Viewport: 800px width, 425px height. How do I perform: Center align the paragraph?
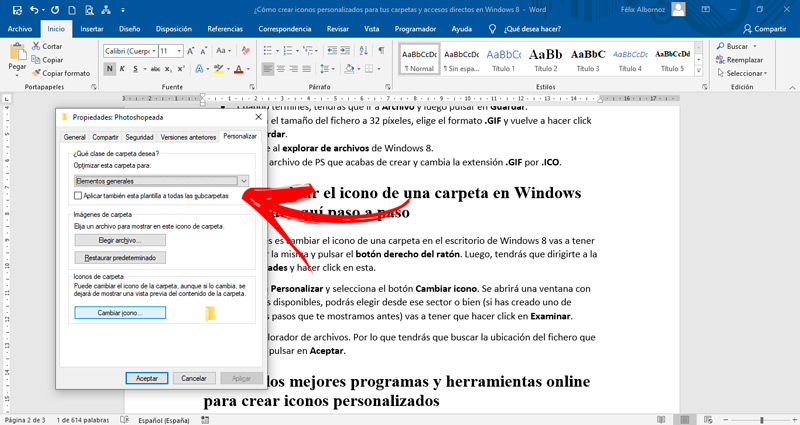(281, 68)
